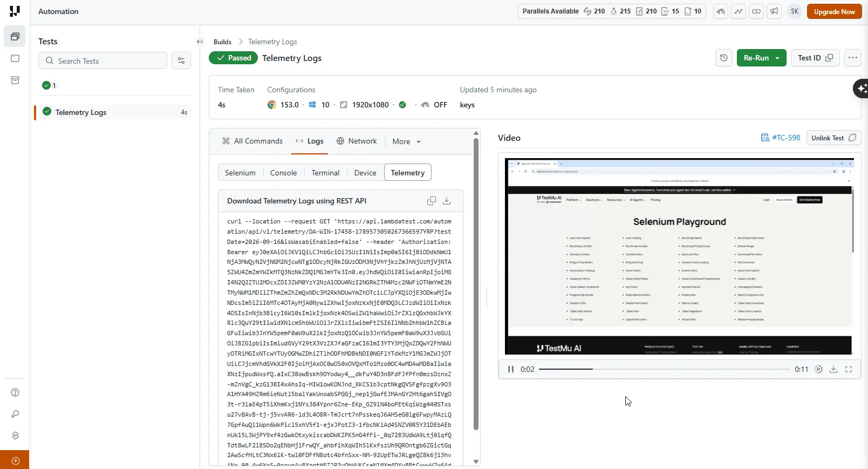Open the announcements megaphone icon
868x469 pixels.
pyautogui.click(x=774, y=11)
